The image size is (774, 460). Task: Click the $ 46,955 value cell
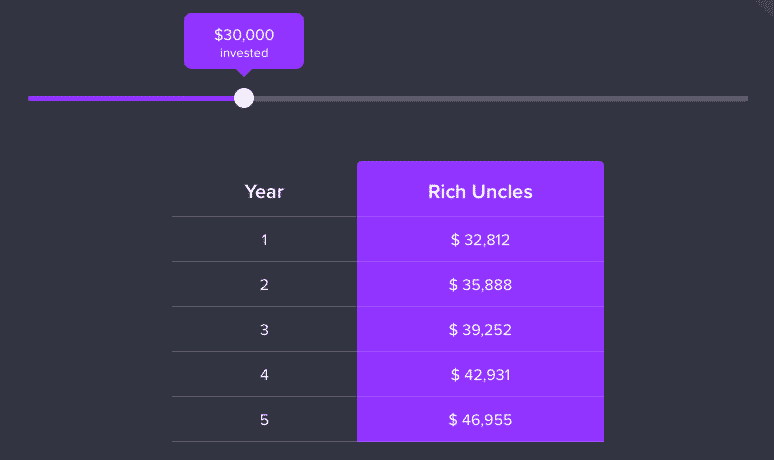[x=480, y=420]
